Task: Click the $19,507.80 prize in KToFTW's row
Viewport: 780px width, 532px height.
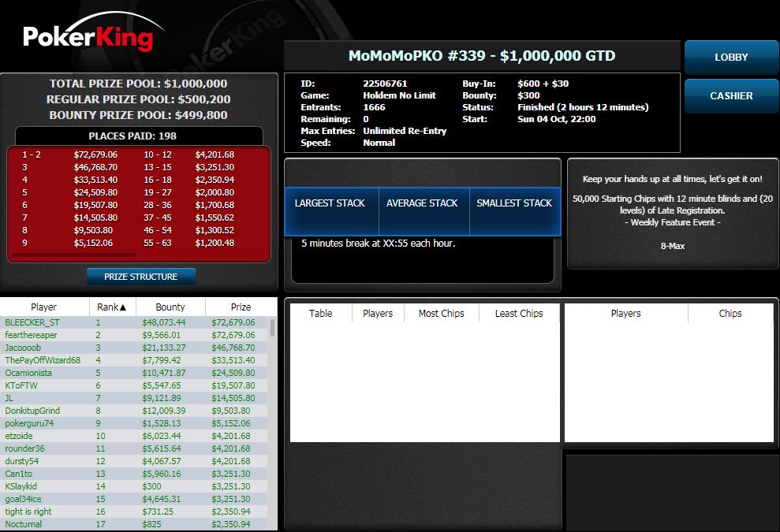Action: click(x=233, y=385)
